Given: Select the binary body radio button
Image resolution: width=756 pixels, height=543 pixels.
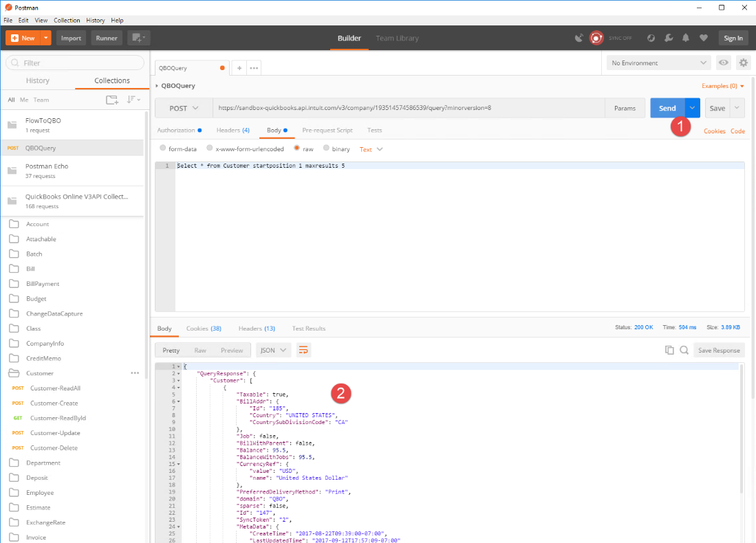Looking at the screenshot, I should point(326,148).
